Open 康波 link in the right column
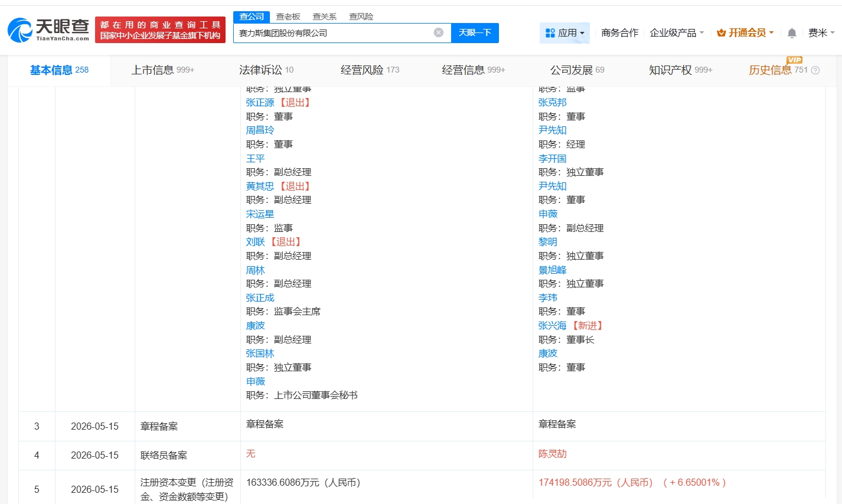Viewport: 842px width, 504px height. (547, 354)
